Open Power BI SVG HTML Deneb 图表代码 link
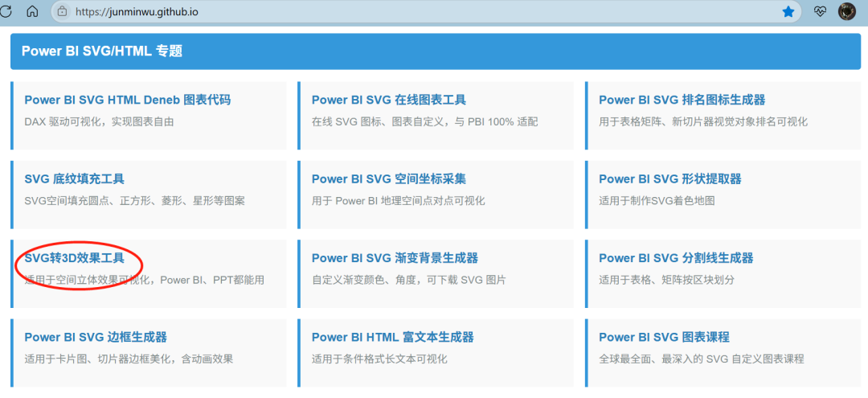The width and height of the screenshot is (868, 398). [x=127, y=101]
